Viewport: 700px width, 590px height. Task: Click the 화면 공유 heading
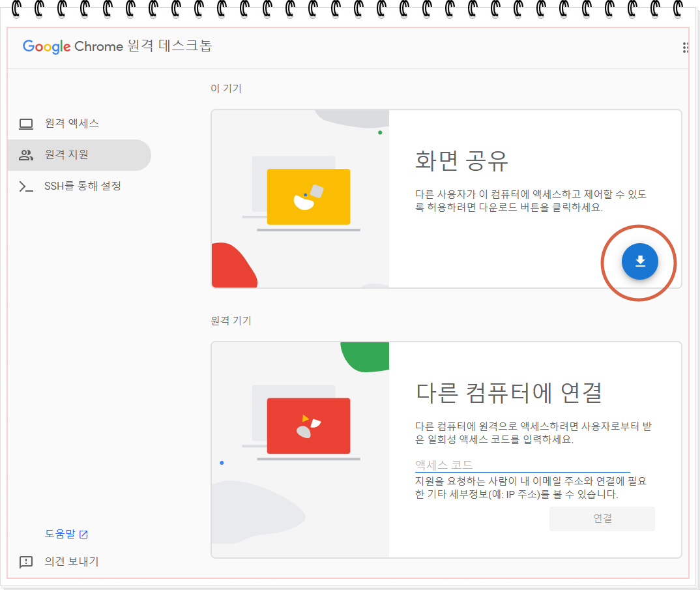click(461, 161)
